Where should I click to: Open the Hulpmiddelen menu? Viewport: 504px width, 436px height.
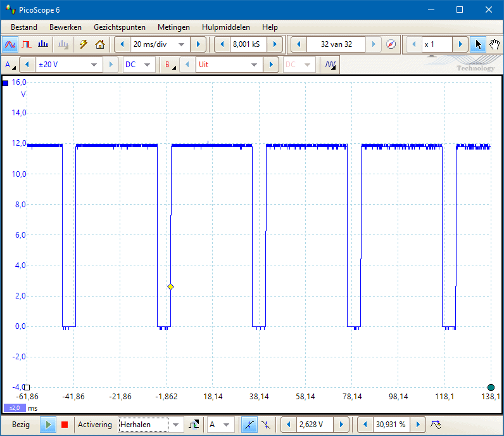(x=225, y=27)
